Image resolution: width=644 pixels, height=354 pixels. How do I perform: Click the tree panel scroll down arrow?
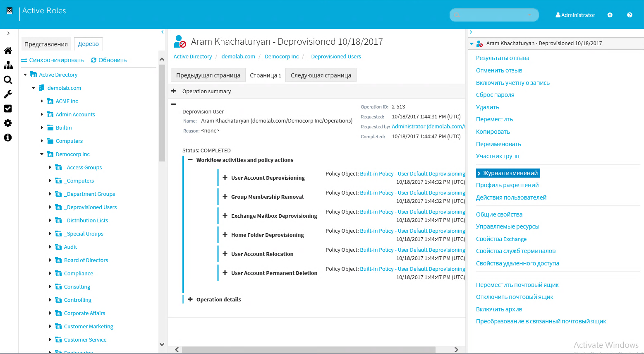tap(162, 344)
